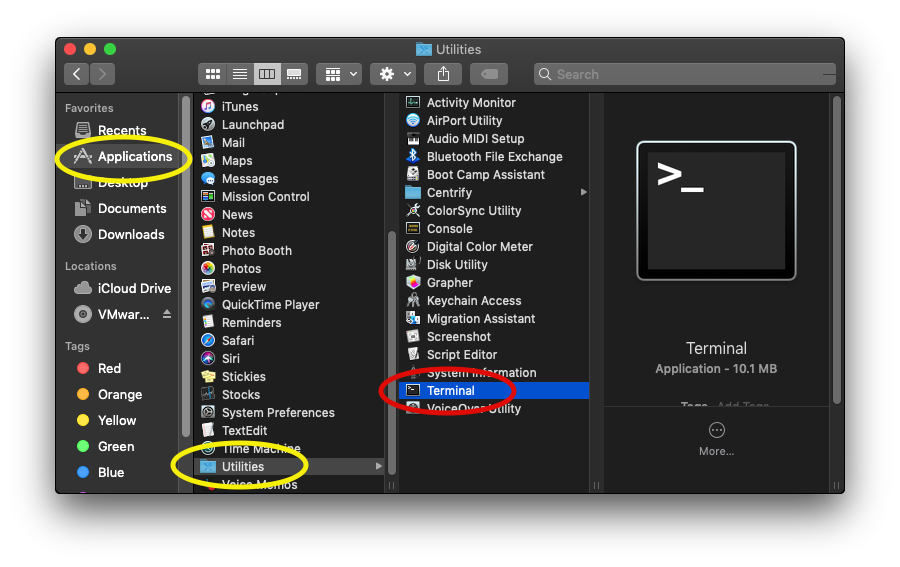Screen dimensions: 900x567
Task: Open the group-by arrangement dropdown
Action: [338, 74]
